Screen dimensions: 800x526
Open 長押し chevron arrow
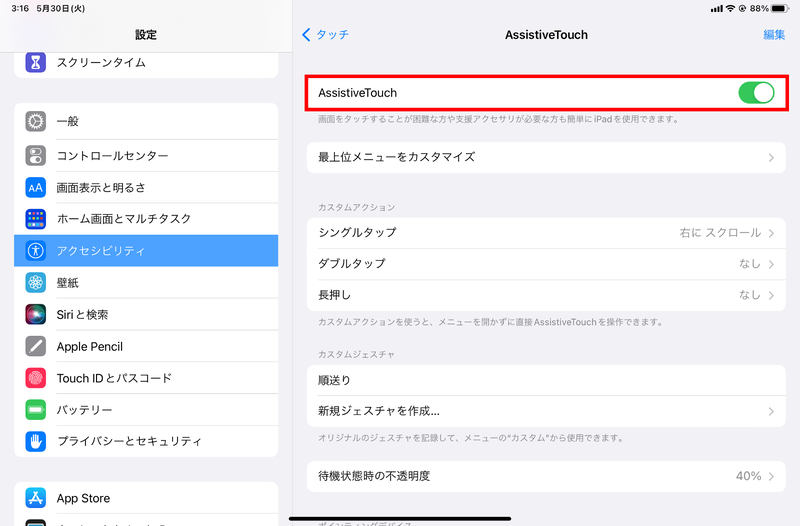click(x=771, y=295)
